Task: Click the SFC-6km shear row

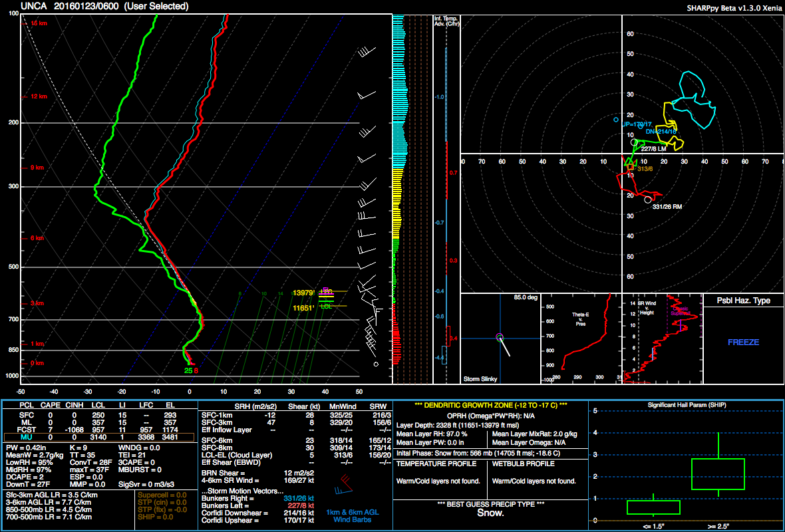Action: pos(296,440)
